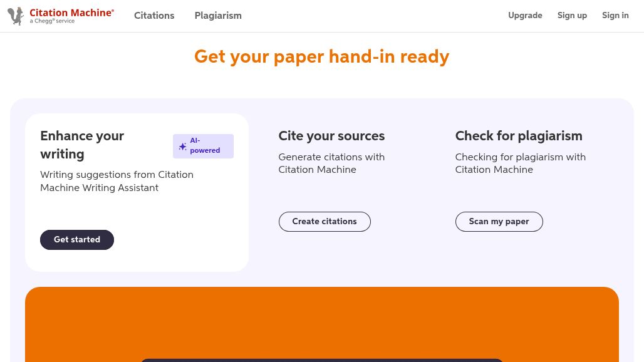Screen dimensions: 644x362
Task: Click the "Cite your sources" heading
Action: 331,136
